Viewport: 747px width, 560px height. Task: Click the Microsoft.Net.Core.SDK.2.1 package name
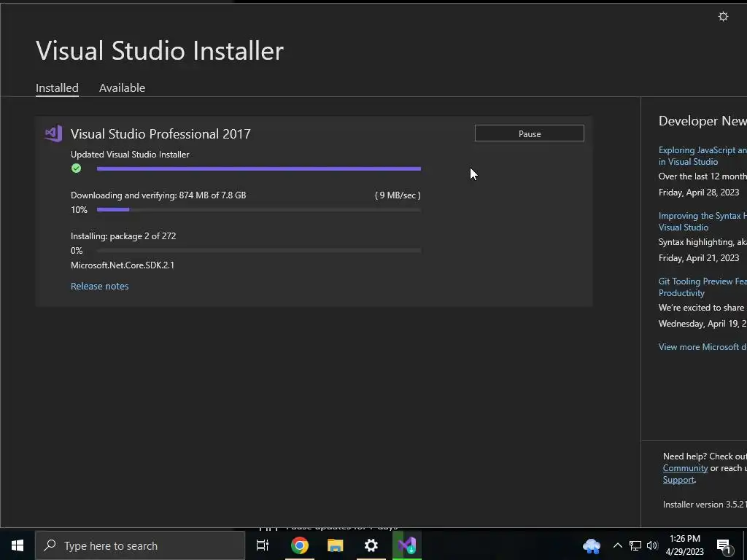pyautogui.click(x=123, y=265)
